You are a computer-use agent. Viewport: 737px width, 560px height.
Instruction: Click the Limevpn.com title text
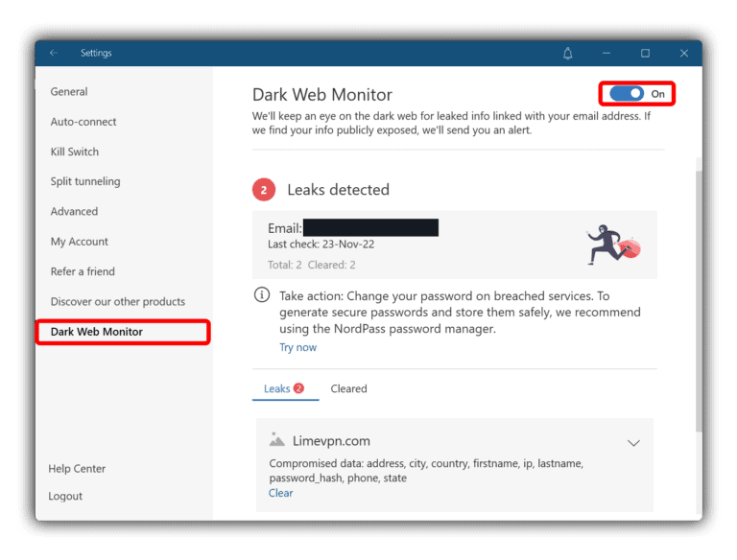point(331,441)
